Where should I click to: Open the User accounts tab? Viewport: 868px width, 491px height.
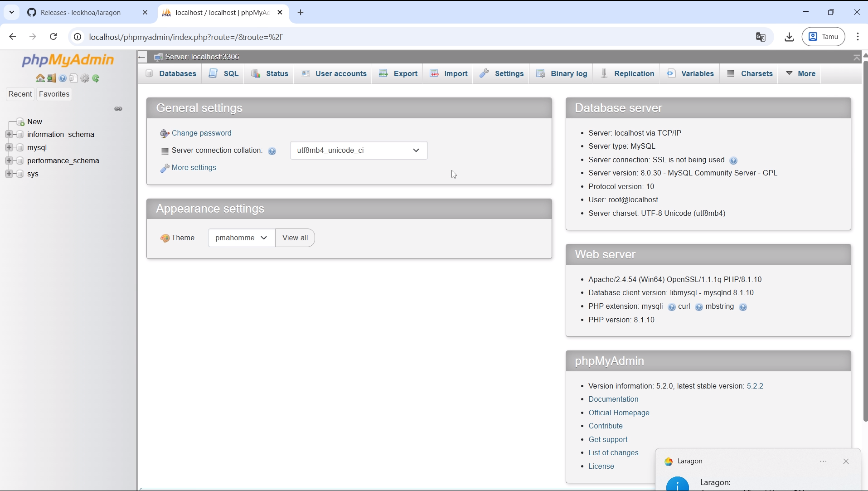point(334,73)
